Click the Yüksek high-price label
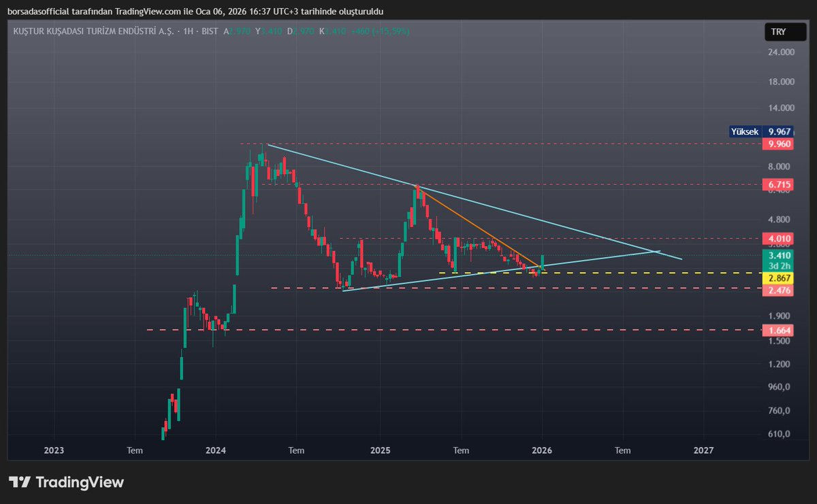The height and width of the screenshot is (504, 817). [x=744, y=132]
